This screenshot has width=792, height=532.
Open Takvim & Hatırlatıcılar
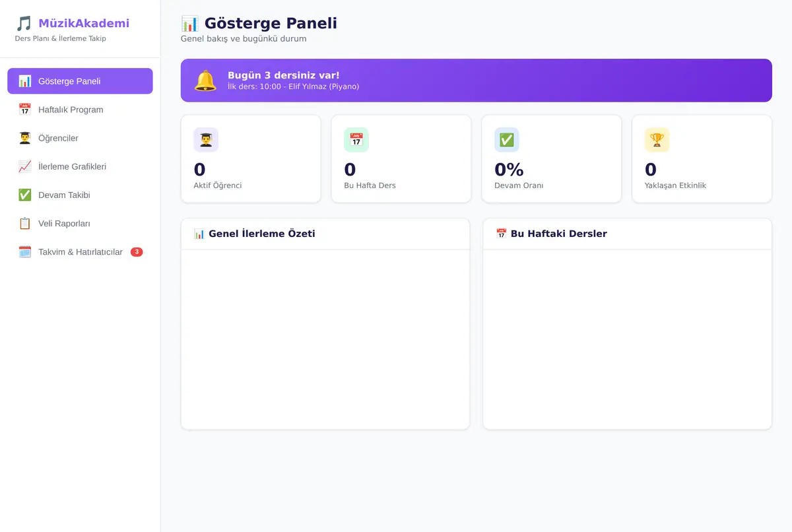pyautogui.click(x=80, y=251)
